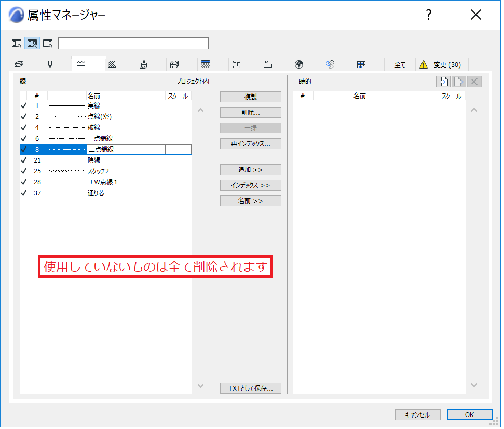Open the Layers attribute tab icon
This screenshot has height=429, width=504.
(19, 64)
